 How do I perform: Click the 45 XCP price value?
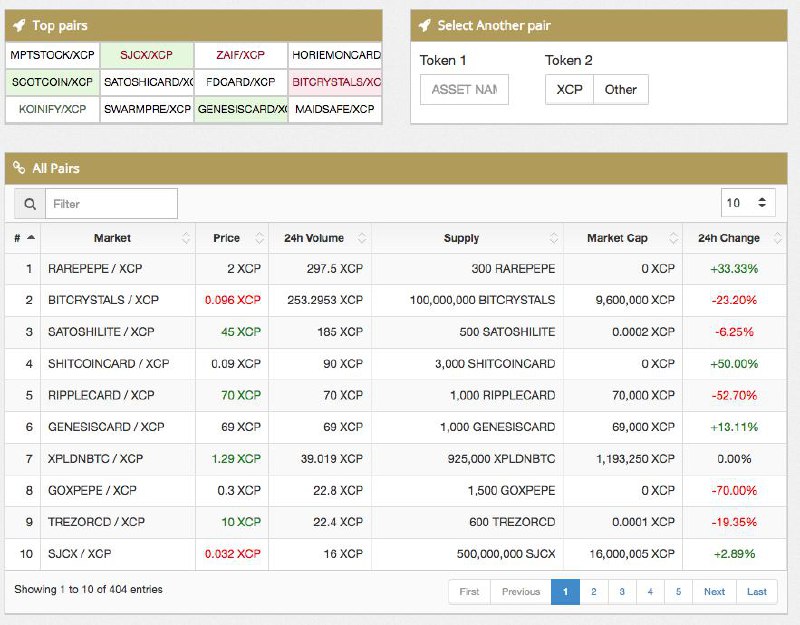(241, 332)
